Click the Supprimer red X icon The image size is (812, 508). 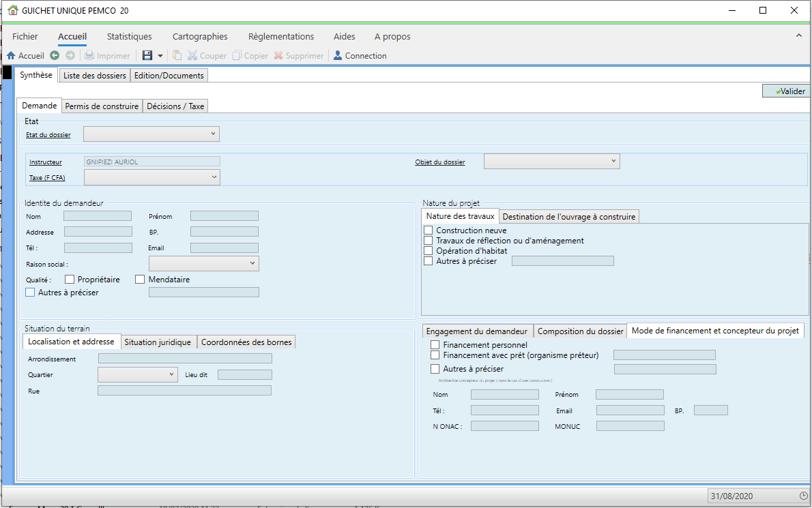tap(278, 55)
